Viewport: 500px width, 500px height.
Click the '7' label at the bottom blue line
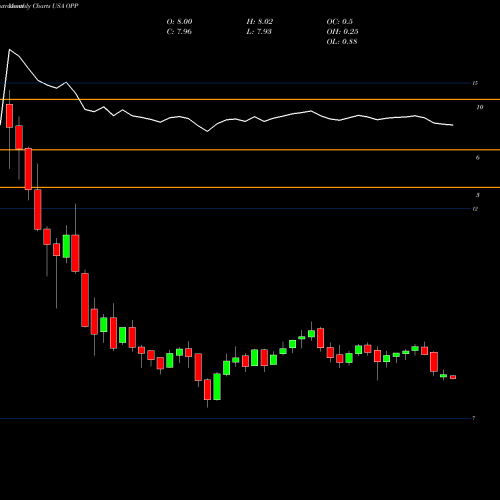474,418
